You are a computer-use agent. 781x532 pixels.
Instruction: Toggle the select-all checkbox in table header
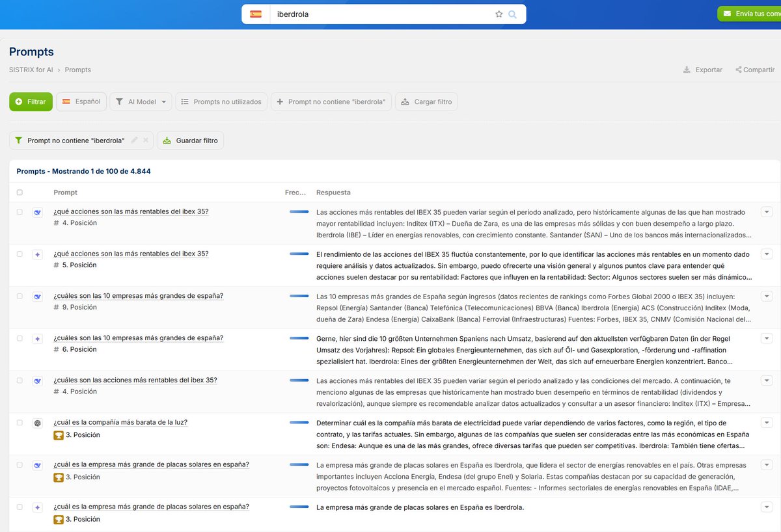20,193
